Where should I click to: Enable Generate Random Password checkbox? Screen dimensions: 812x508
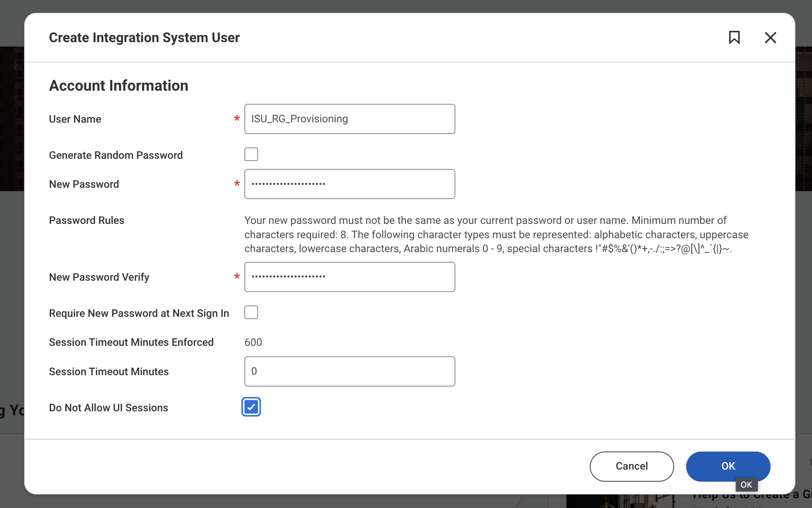tap(251, 154)
